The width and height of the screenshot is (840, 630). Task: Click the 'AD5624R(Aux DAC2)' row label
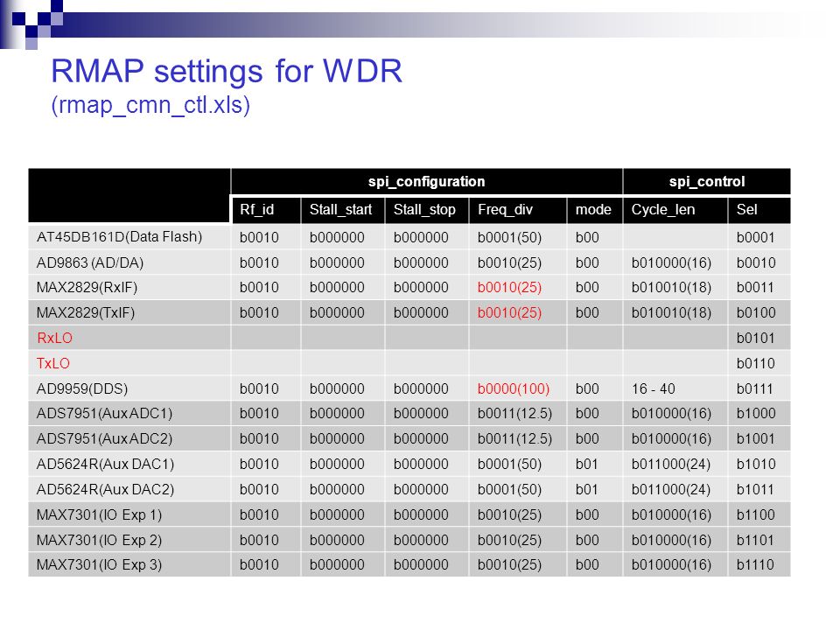point(106,489)
